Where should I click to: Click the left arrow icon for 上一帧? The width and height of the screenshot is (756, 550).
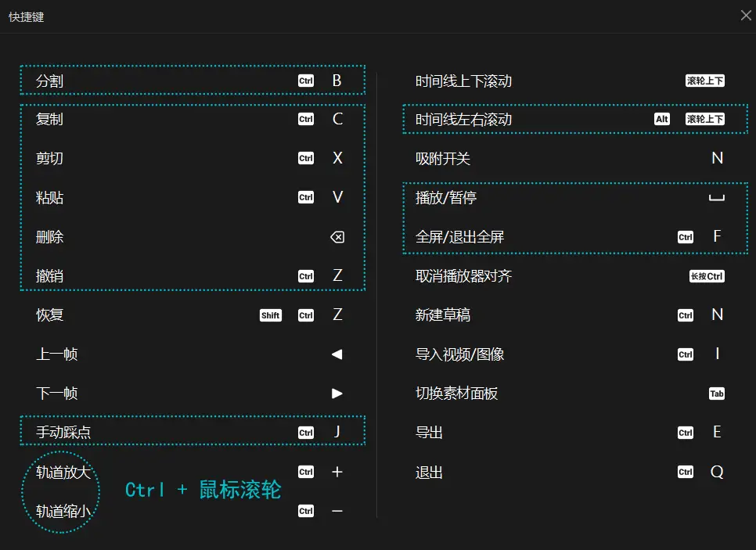[x=337, y=354]
